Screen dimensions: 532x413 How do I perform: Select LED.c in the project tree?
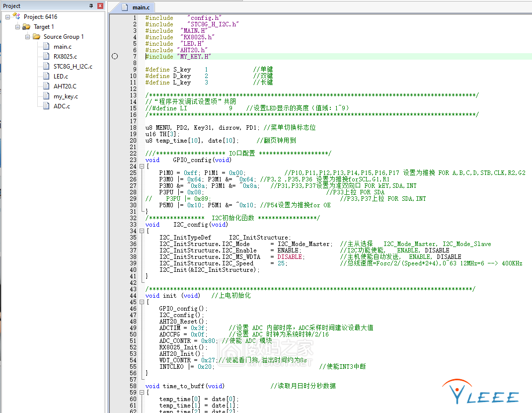click(x=61, y=77)
